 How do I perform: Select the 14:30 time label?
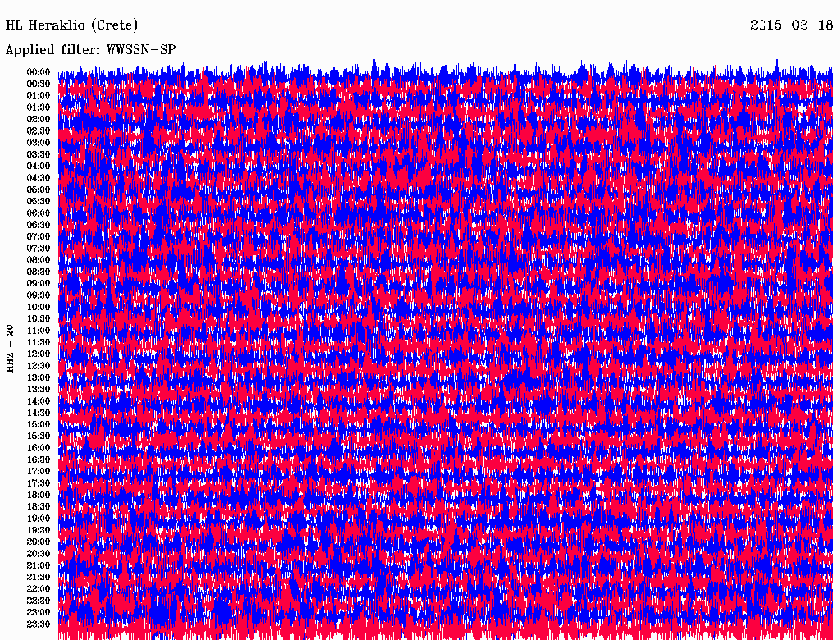coord(38,414)
